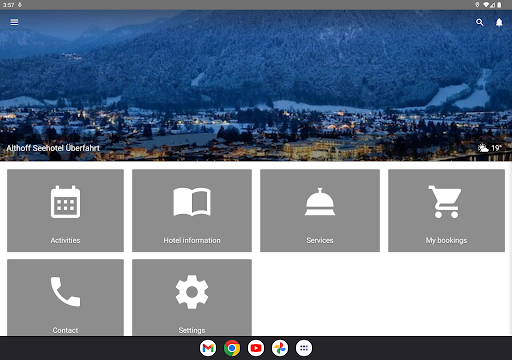512x360 pixels.
Task: Open the app drawer grid icon
Action: [x=304, y=348]
